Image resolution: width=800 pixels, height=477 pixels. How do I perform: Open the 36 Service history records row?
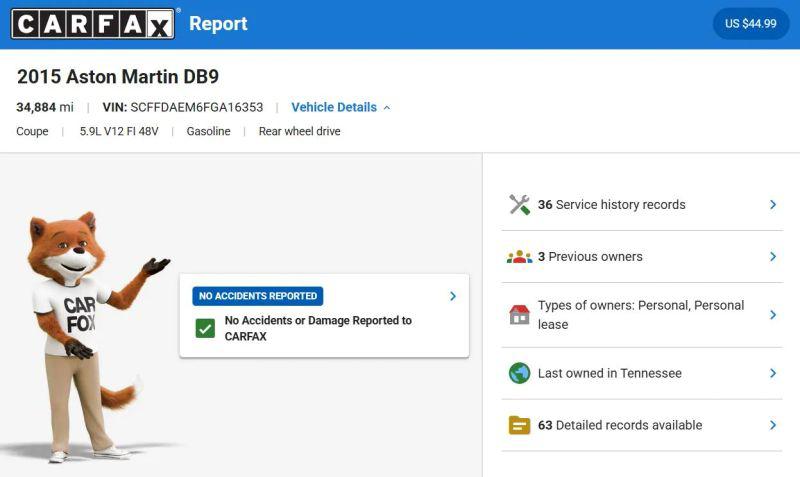[642, 205]
